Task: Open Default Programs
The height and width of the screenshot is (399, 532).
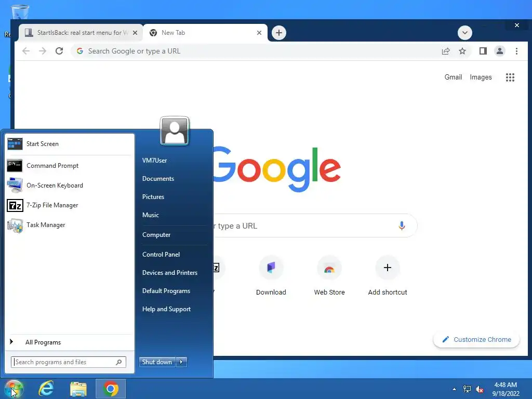Action: pyautogui.click(x=166, y=291)
